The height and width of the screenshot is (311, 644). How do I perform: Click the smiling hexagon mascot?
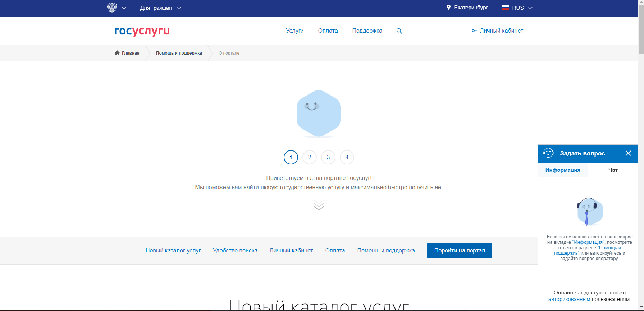click(x=319, y=113)
